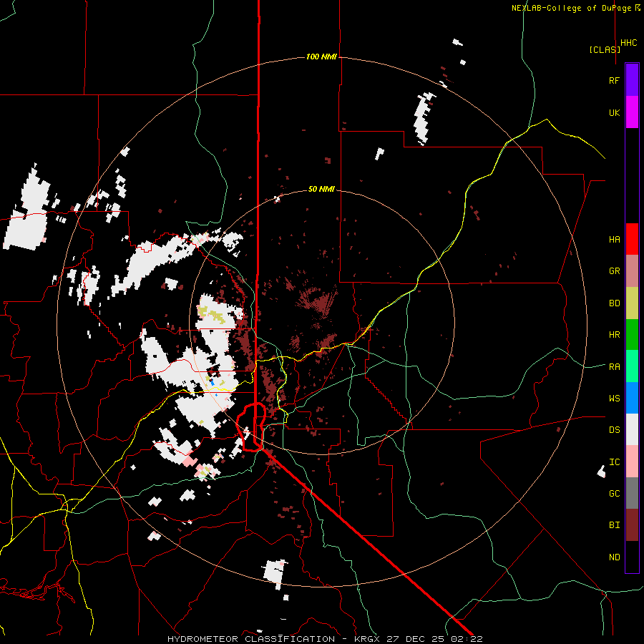Click the HA red legend swatch

[632, 239]
